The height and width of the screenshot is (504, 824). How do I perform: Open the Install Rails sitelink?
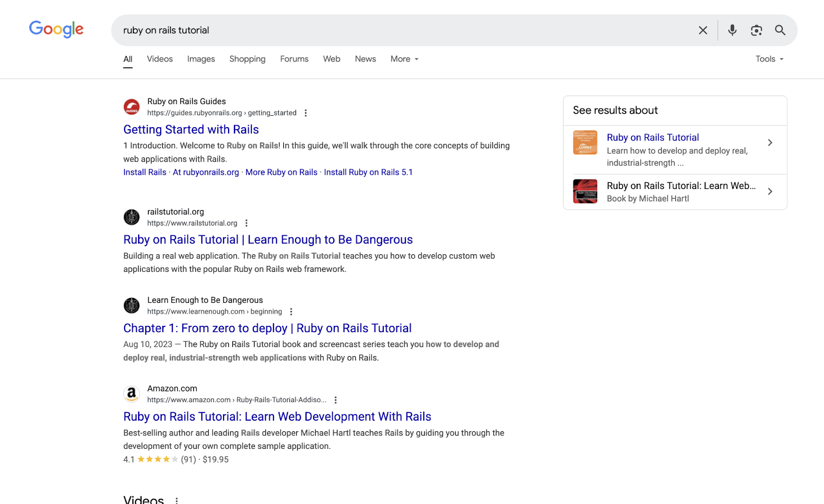point(145,172)
